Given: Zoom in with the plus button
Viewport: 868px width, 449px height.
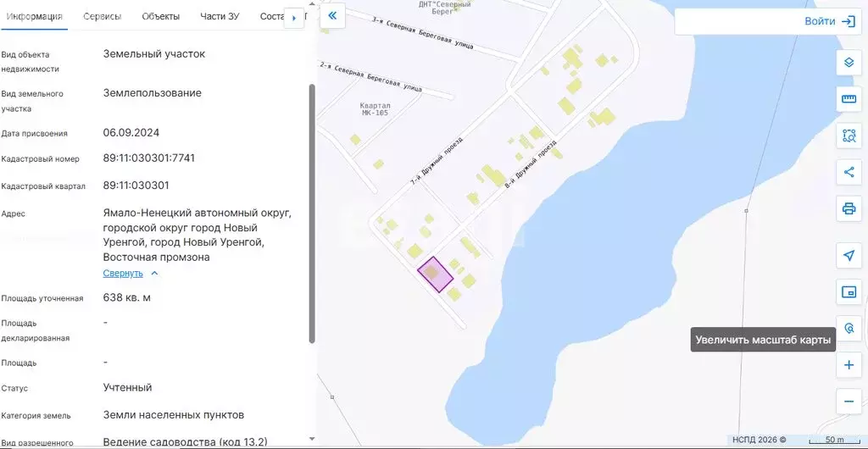Looking at the screenshot, I should [x=849, y=365].
